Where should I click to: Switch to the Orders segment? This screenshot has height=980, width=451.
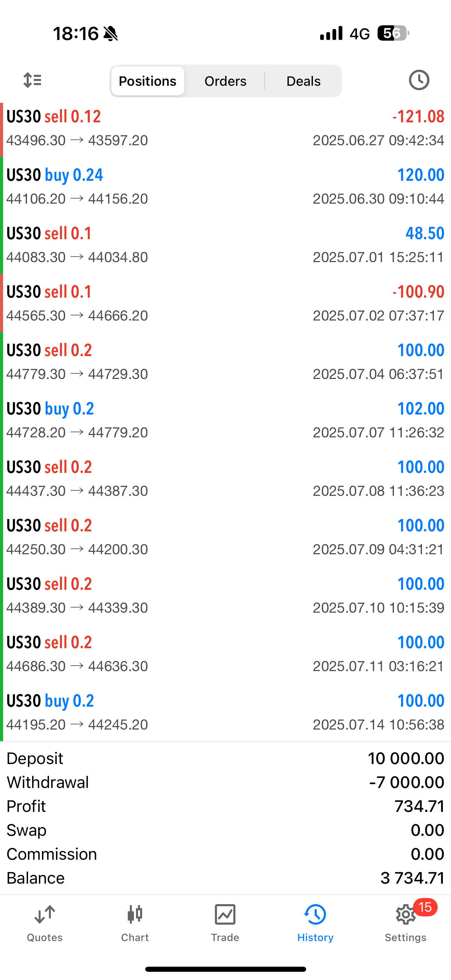(225, 81)
